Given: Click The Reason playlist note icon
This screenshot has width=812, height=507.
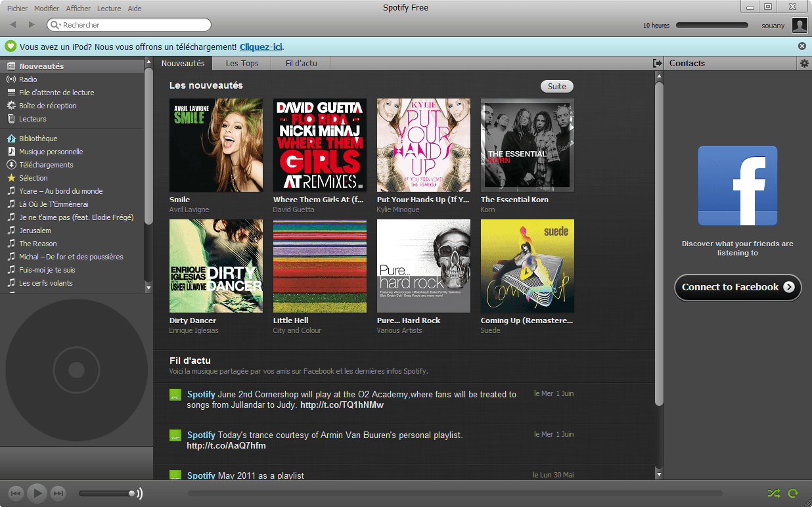Looking at the screenshot, I should click(x=11, y=244).
